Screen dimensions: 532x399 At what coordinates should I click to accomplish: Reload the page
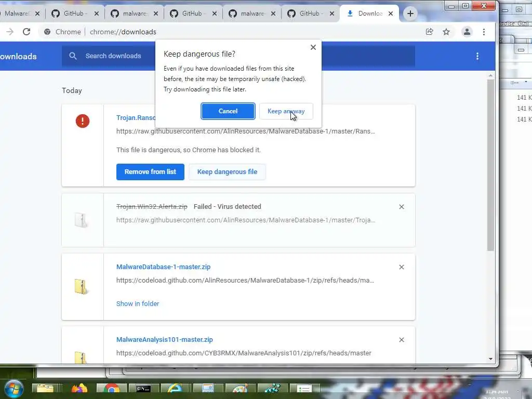coord(26,32)
